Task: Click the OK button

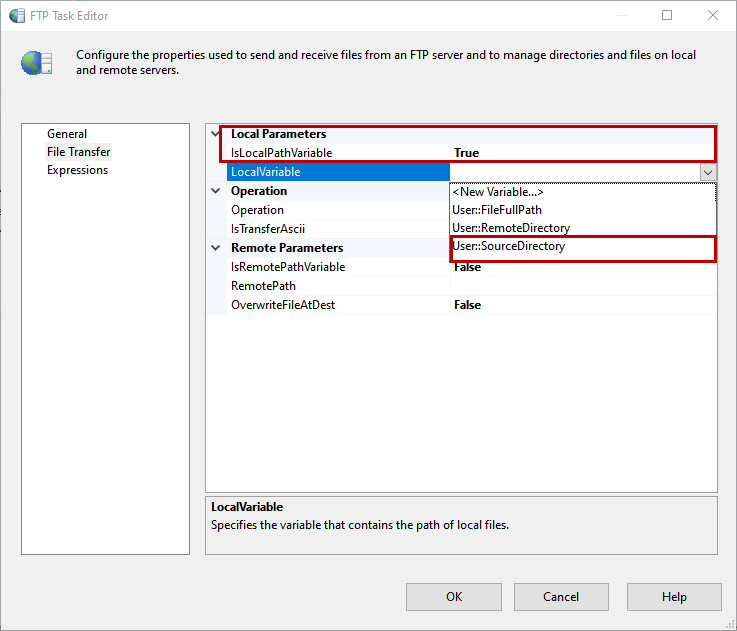Action: click(454, 597)
